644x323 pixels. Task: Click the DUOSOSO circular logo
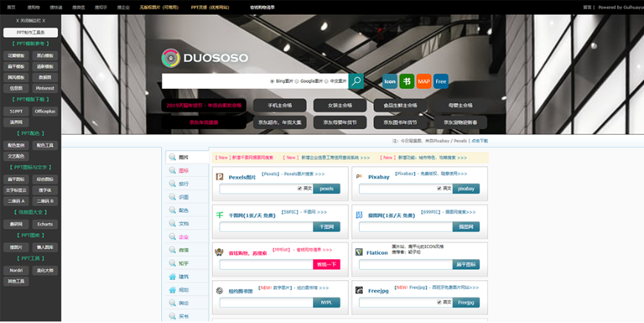click(171, 58)
